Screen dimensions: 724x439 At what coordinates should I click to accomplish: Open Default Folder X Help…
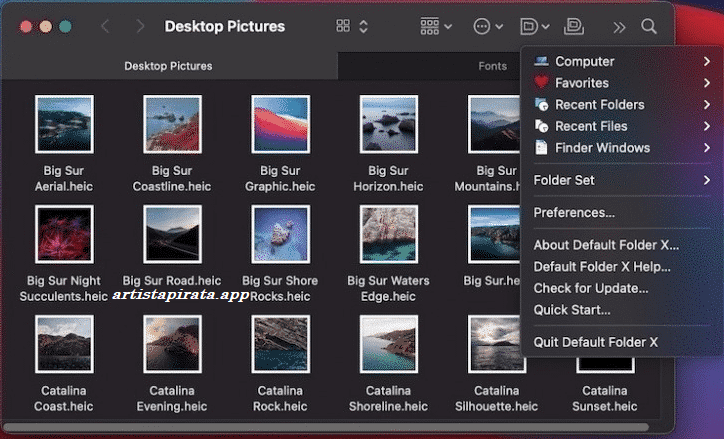tap(621, 266)
